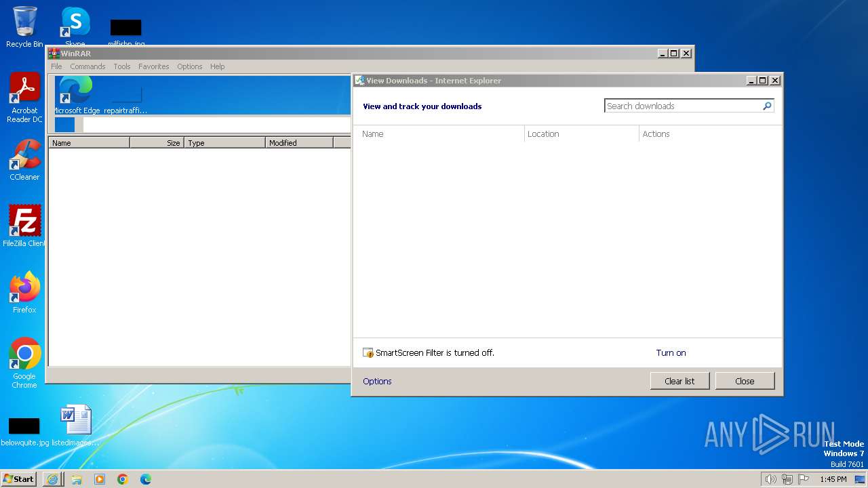Open Windows Media Player taskbar icon

[100, 479]
